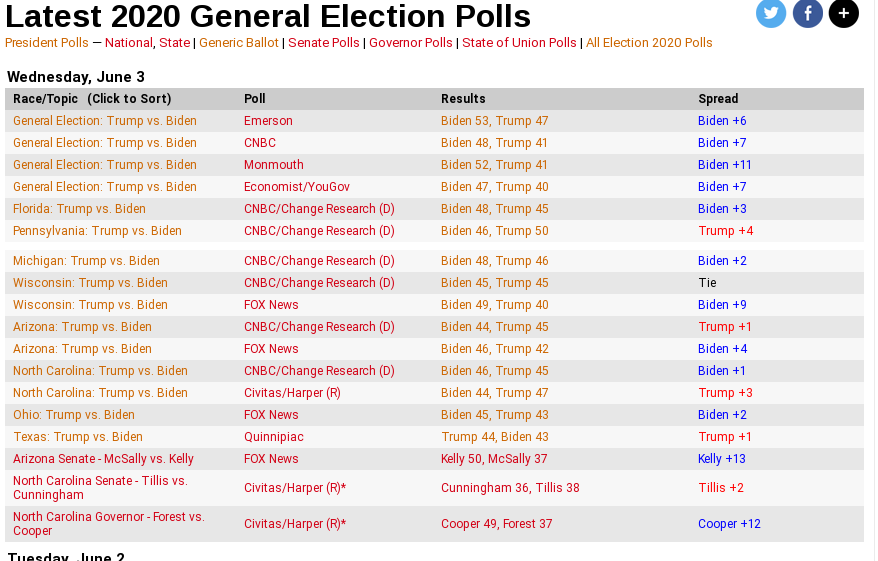Go to Generic Ballot polls
The width and height of the screenshot is (878, 561).
[239, 43]
